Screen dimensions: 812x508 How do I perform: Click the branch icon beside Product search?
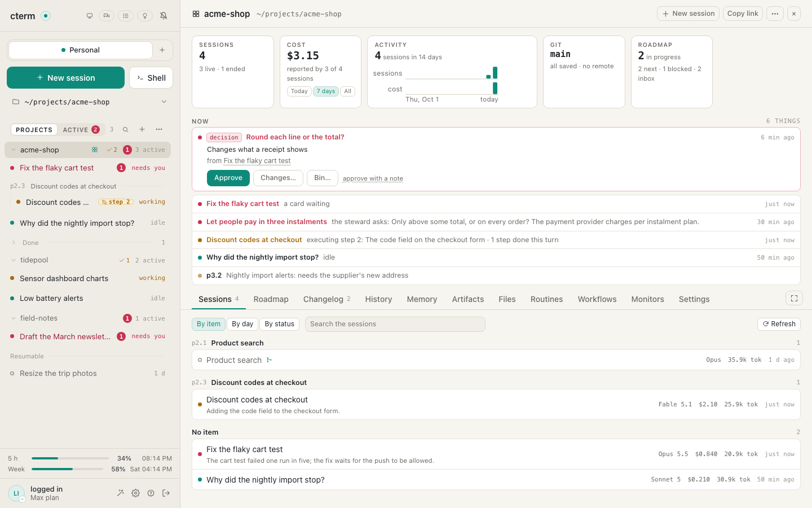[269, 360]
